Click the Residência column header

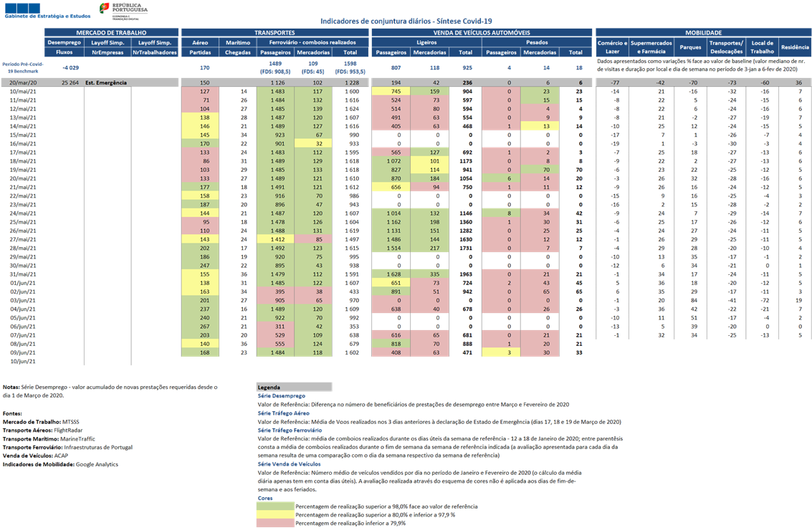point(795,47)
